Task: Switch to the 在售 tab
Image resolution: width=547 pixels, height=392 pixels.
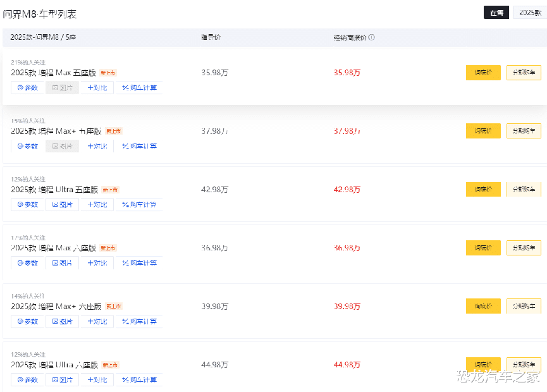Action: point(496,13)
